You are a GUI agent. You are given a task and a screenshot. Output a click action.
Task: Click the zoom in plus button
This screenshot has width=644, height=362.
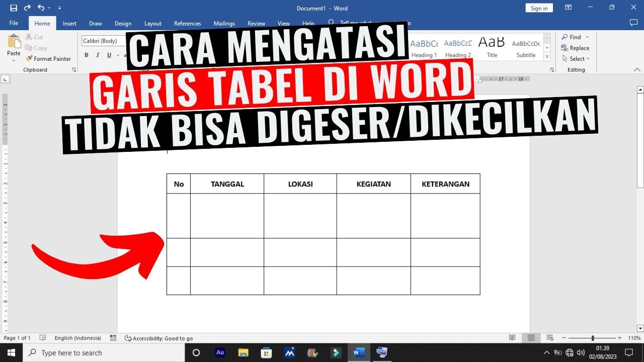619,338
